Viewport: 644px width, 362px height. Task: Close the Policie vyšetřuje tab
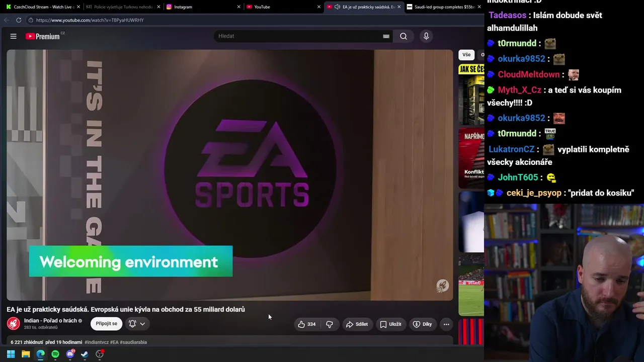pos(158,7)
